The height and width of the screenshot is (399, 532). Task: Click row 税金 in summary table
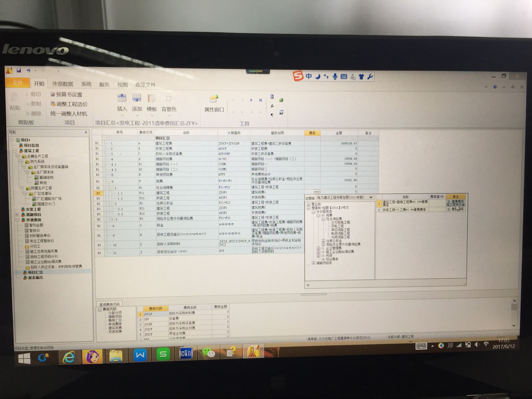click(199, 225)
